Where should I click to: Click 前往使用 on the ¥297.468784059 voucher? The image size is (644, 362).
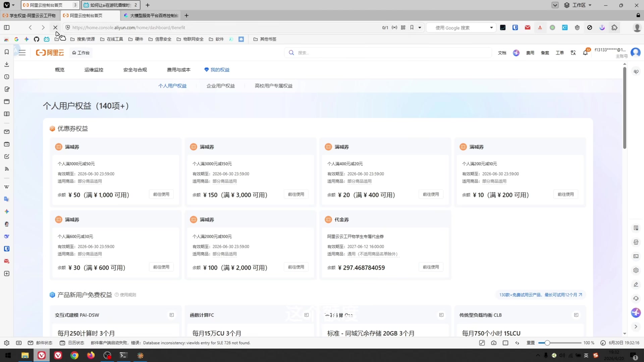[x=431, y=267]
